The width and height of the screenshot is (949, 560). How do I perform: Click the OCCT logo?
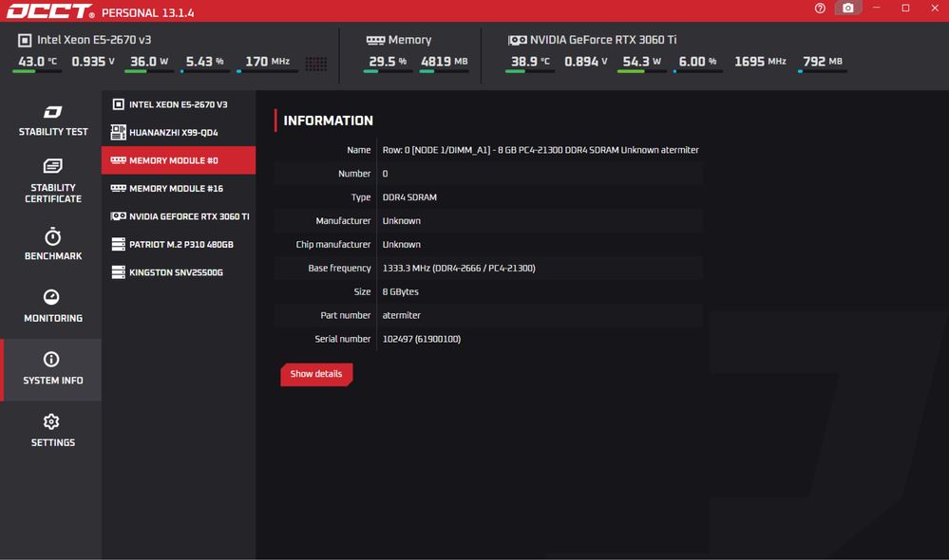click(x=49, y=11)
